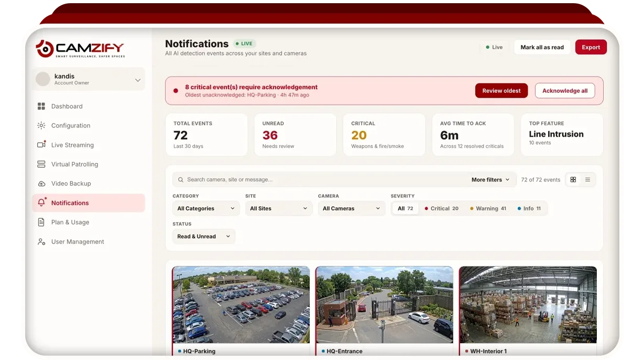Click the Plan & Usage document icon
Viewport: 644px width, 363px height.
[x=41, y=222]
